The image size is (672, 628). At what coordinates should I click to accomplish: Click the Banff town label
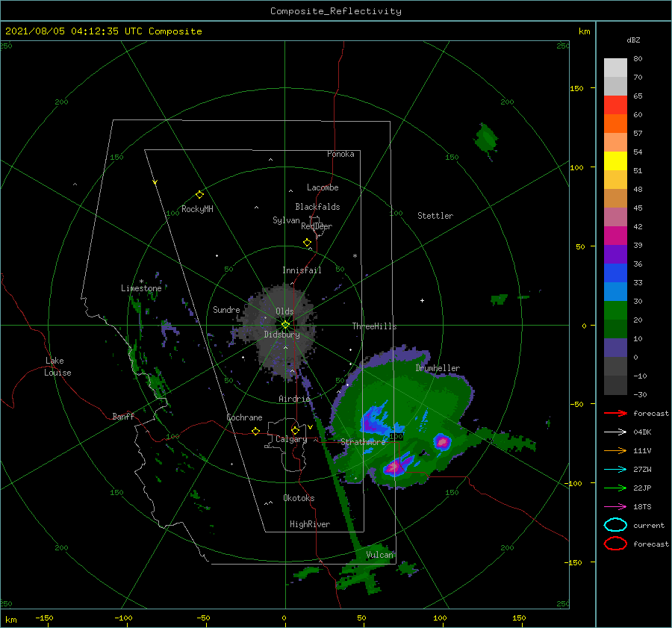pos(123,416)
